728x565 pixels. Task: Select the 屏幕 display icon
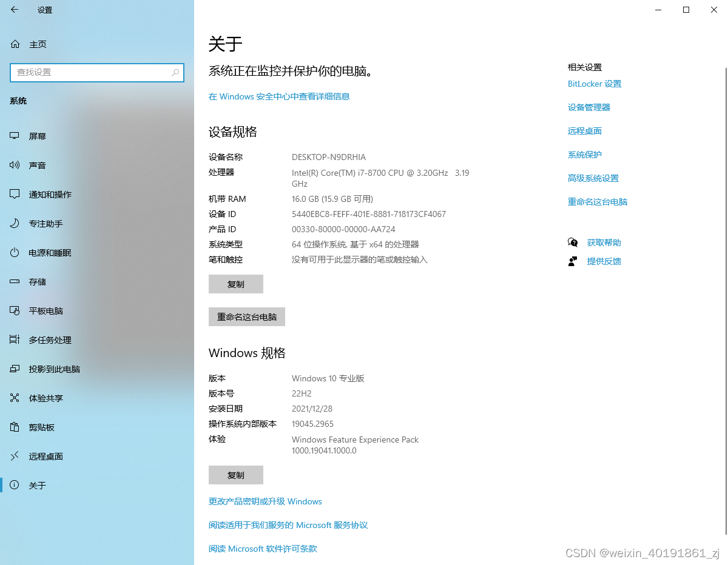(14, 136)
